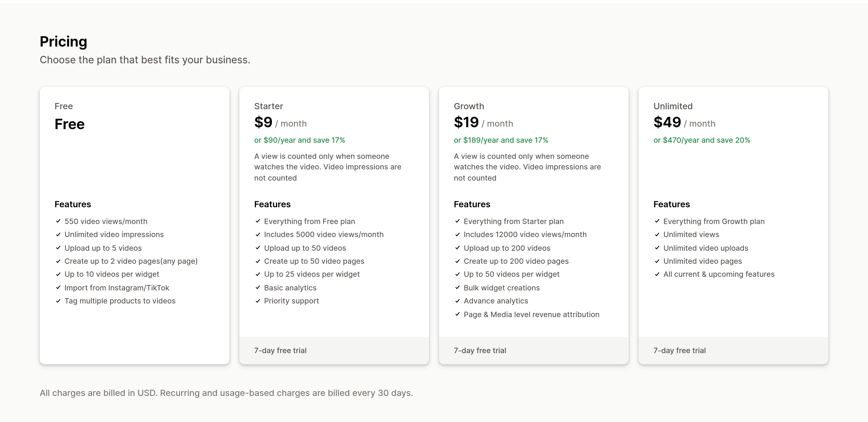The height and width of the screenshot is (422, 868).
Task: Click Growth plan 7-day free trial footer
Action: [533, 350]
